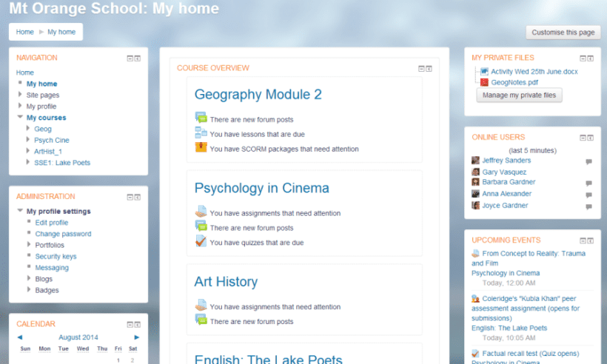607x364 pixels.
Task: Click the forum posts icon under Geography Module 2
Action: (x=201, y=118)
